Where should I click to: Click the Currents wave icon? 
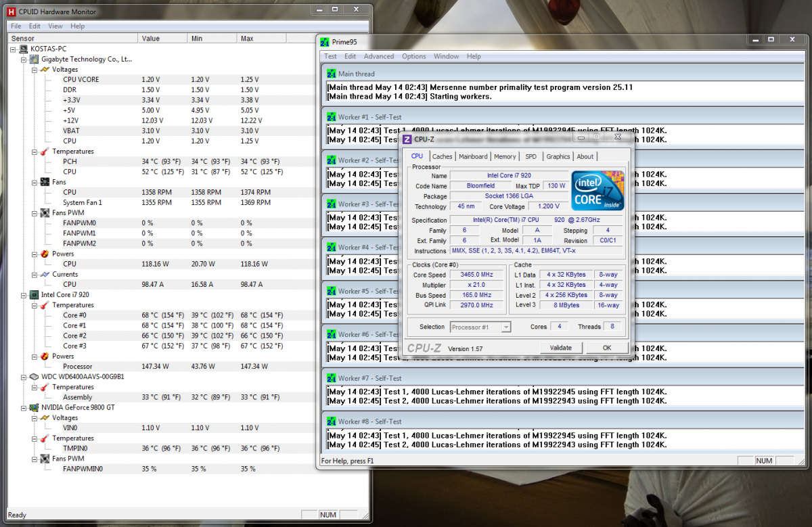point(45,274)
